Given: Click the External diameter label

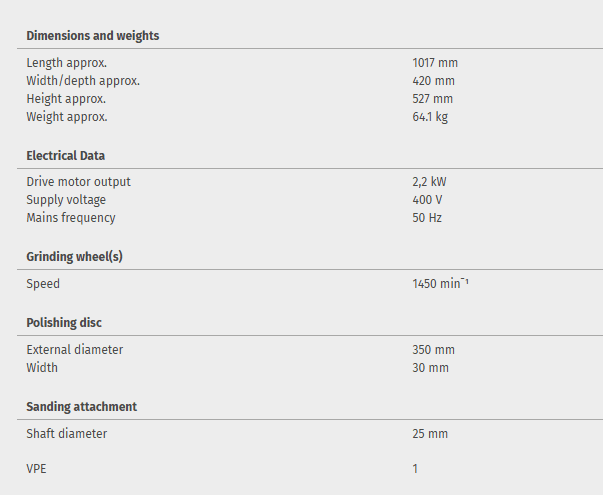Looking at the screenshot, I should pyautogui.click(x=74, y=350).
